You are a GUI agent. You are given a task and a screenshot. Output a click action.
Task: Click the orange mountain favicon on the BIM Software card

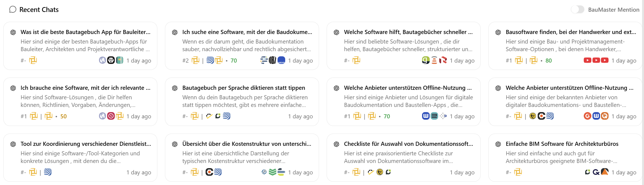pos(604,172)
